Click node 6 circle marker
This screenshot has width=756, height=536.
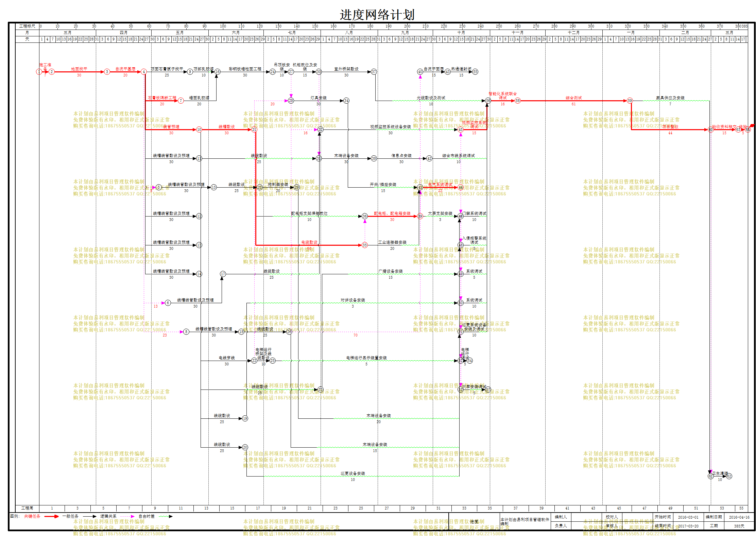click(x=168, y=303)
